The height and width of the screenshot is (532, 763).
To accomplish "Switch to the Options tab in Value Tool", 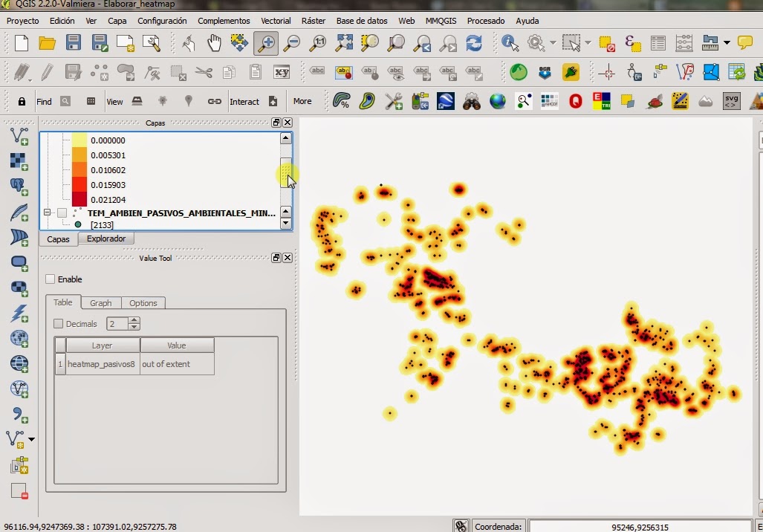I will tap(143, 302).
